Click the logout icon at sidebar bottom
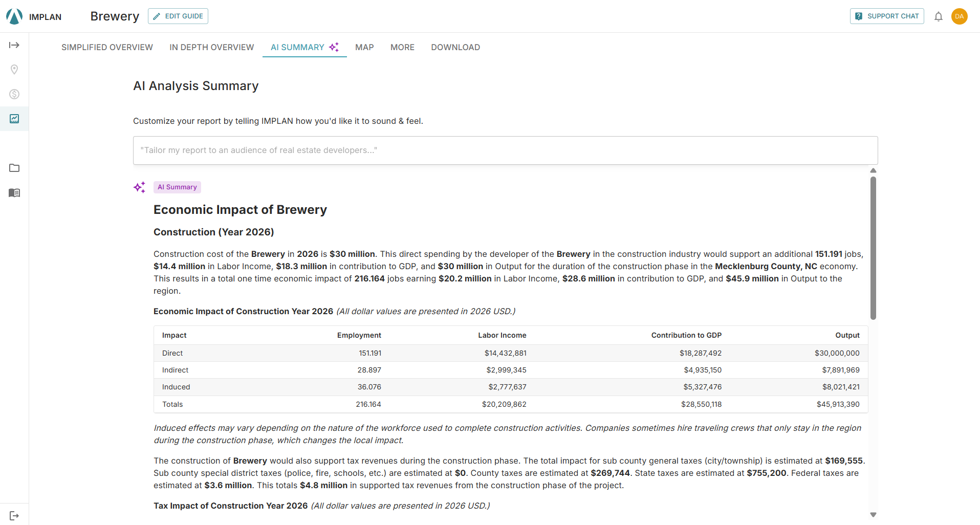Viewport: 980px width, 525px height. tap(14, 515)
